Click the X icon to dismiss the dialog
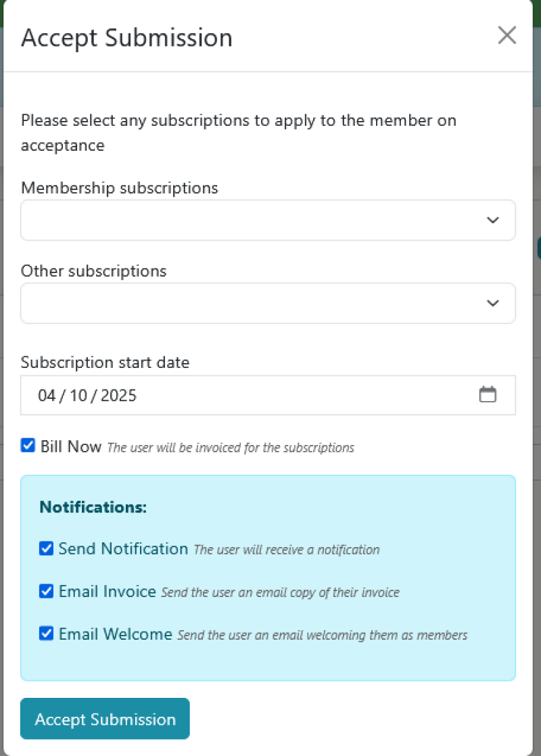The height and width of the screenshot is (756, 541). [507, 35]
